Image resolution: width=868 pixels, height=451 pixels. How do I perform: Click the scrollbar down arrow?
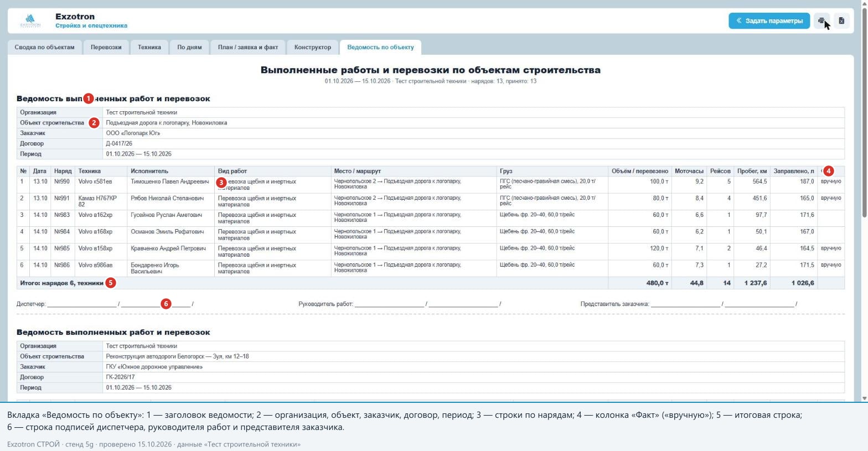tap(864, 398)
